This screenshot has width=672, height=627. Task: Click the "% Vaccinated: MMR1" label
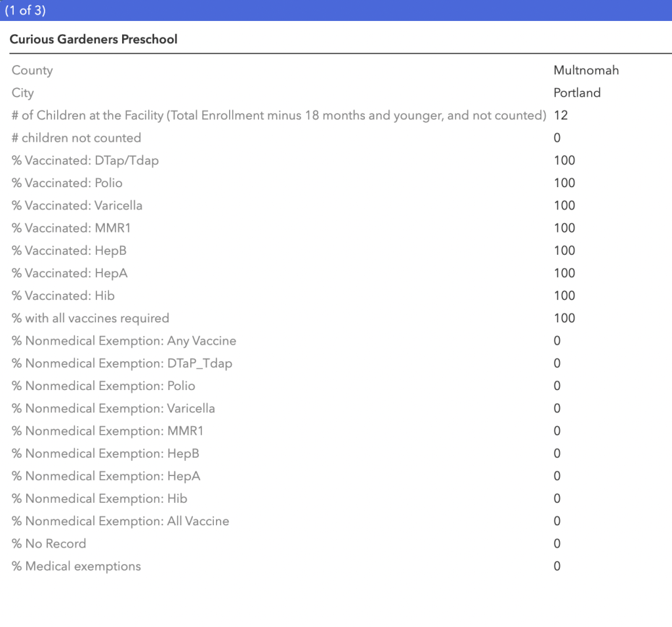coord(72,228)
